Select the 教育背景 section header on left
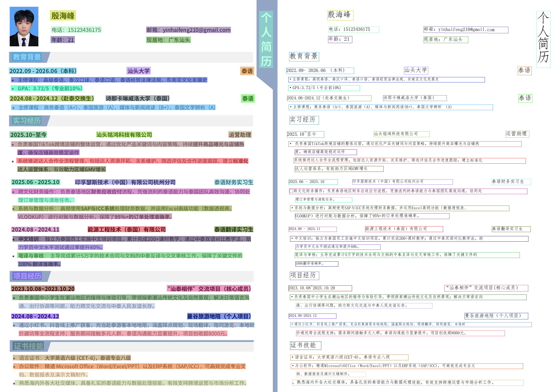 tap(27, 57)
